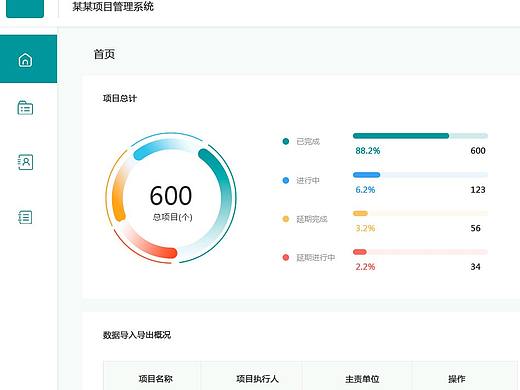
Task: Click the teal logo block at top left
Action: (x=25, y=8)
